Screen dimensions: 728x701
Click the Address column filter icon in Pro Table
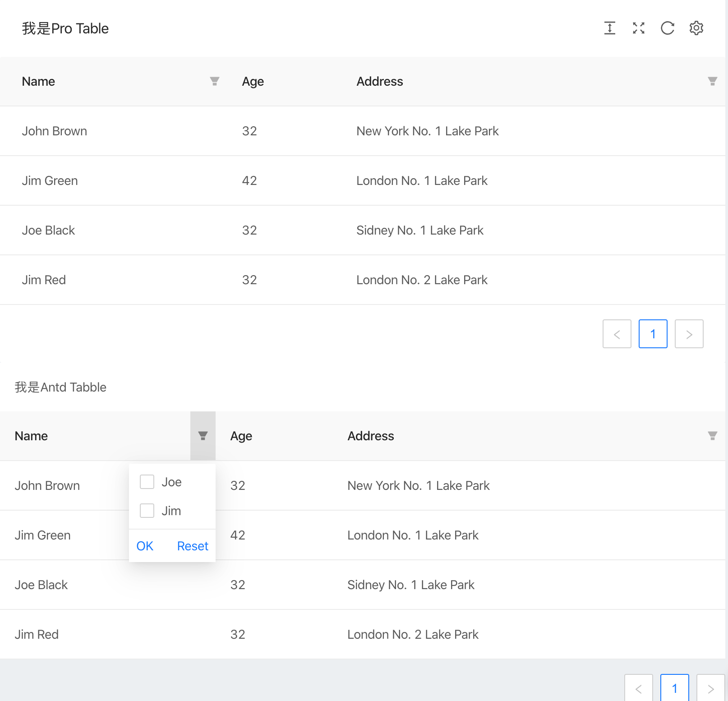[712, 81]
